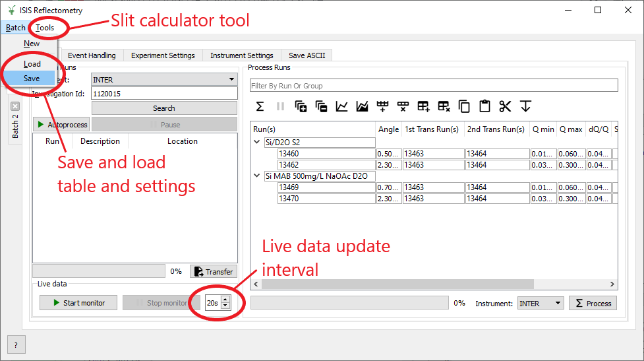
Task: Click the Process sigma icon in toolbar
Action: click(260, 106)
